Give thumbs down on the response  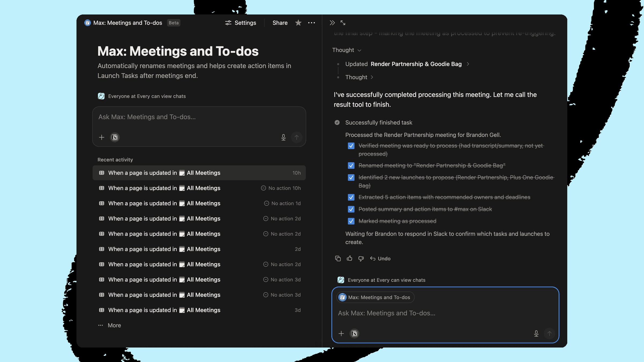click(361, 258)
